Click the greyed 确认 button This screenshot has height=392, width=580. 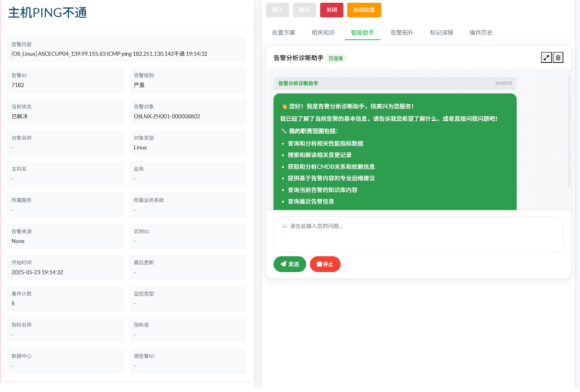277,10
